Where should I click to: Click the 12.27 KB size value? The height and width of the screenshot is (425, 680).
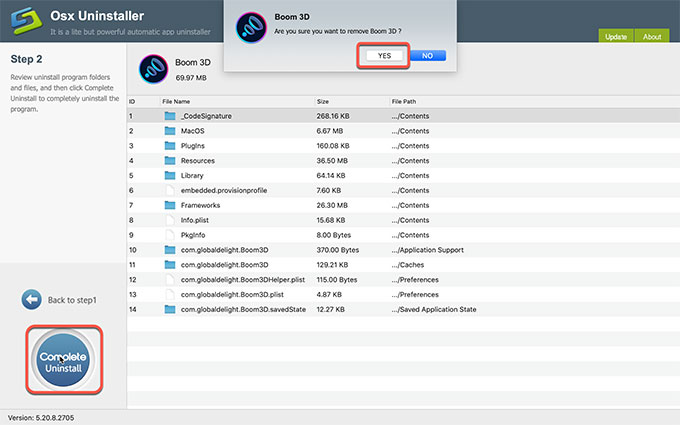click(x=330, y=309)
